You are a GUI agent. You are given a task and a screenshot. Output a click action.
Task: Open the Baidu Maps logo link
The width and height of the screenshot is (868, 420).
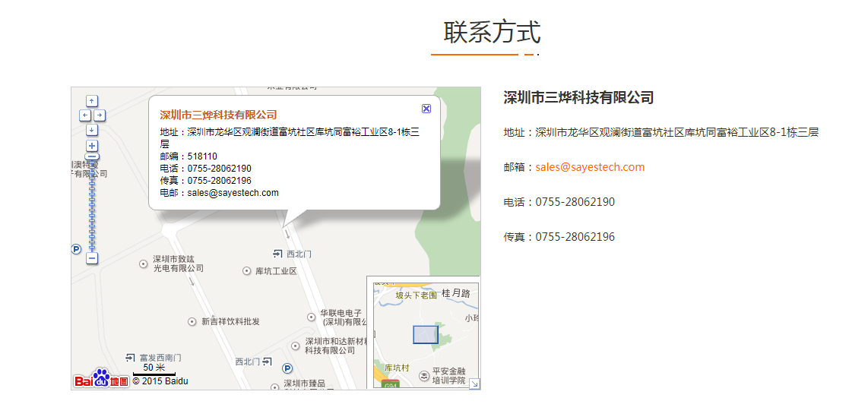click(101, 378)
